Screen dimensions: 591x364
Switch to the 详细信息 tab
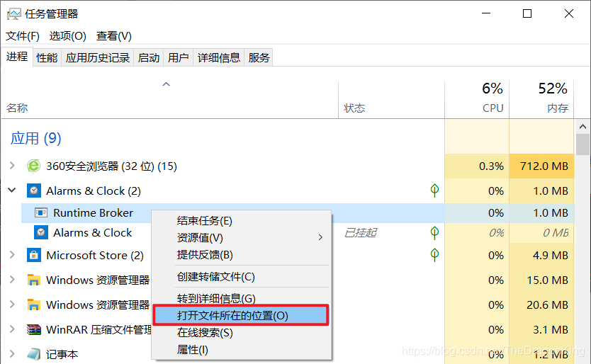pyautogui.click(x=219, y=58)
